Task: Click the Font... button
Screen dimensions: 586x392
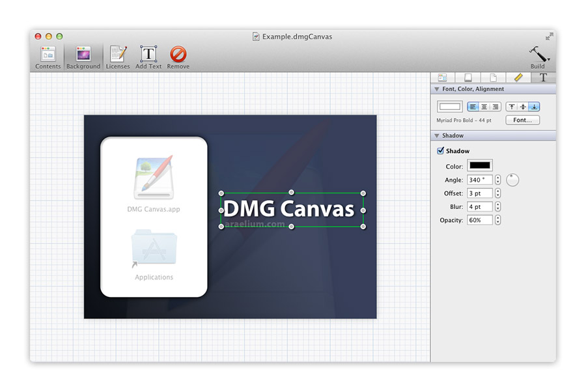Action: (x=522, y=120)
